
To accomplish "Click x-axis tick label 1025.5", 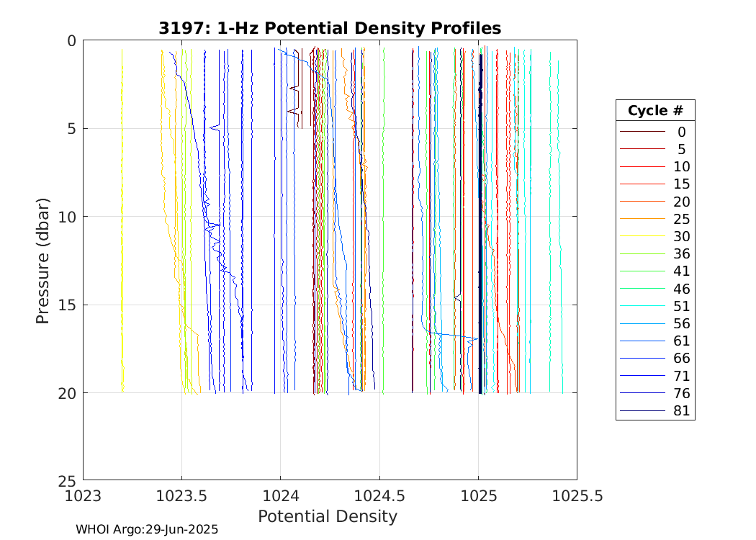I will (577, 495).
